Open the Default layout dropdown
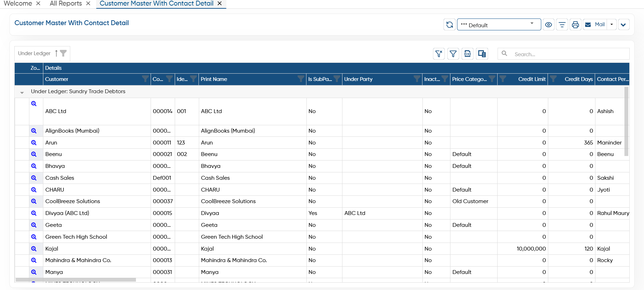 [499, 25]
